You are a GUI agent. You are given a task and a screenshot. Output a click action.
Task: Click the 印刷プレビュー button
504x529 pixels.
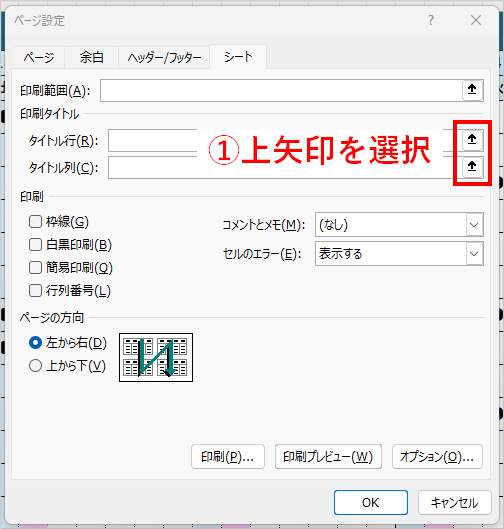coord(328,457)
